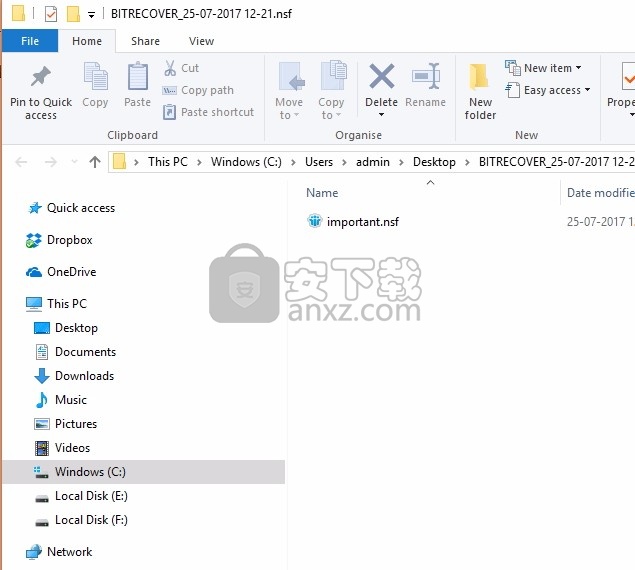
Task: Expand the Delete button dropdown arrow
Action: (381, 115)
